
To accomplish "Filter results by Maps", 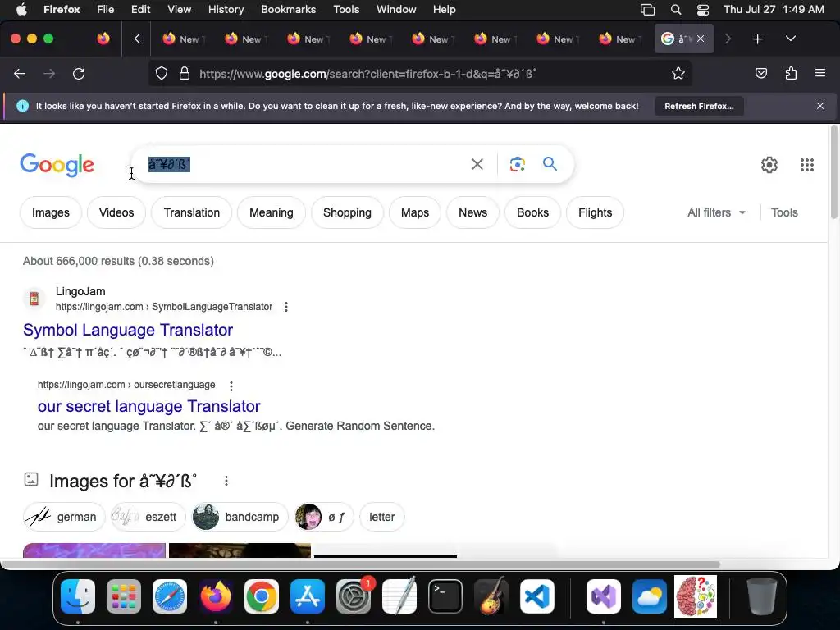I will pyautogui.click(x=414, y=212).
